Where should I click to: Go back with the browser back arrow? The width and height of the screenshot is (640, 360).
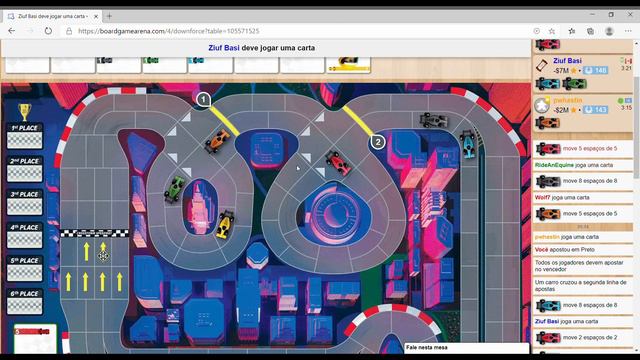(11, 31)
